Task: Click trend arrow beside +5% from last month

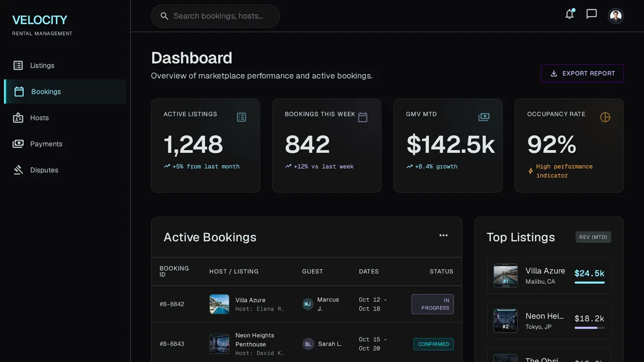Action: (x=167, y=166)
